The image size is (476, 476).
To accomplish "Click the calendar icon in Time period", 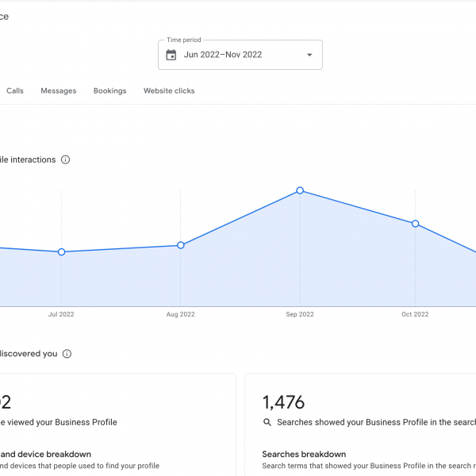I will point(171,55).
